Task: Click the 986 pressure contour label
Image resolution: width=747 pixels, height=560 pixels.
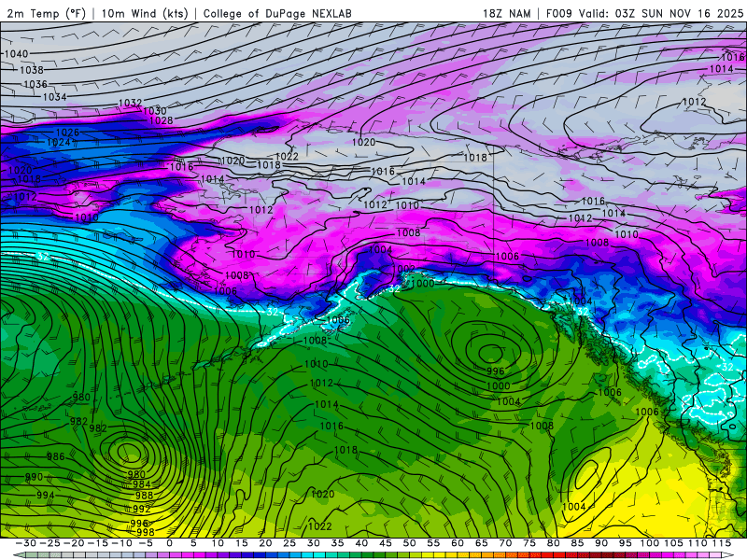Action: 56,456
